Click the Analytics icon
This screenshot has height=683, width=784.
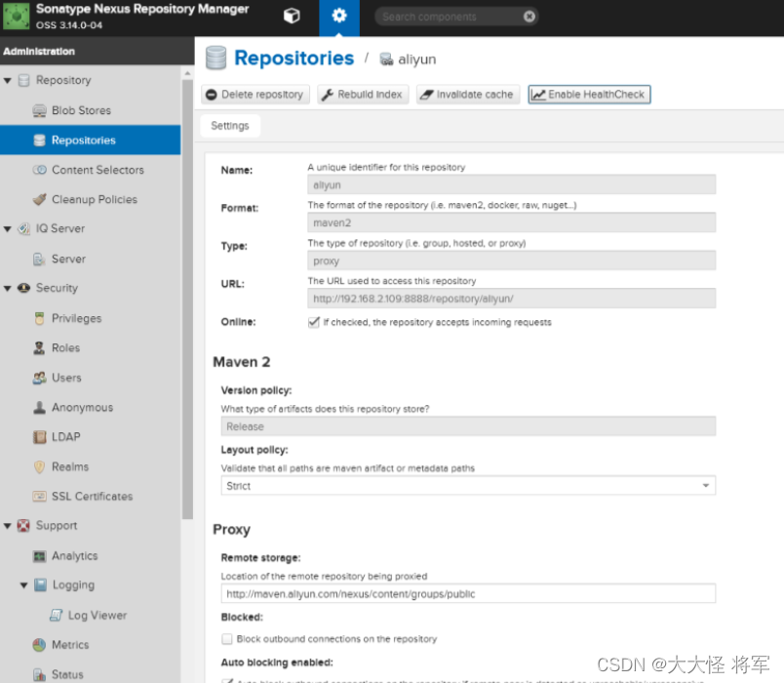pos(40,556)
